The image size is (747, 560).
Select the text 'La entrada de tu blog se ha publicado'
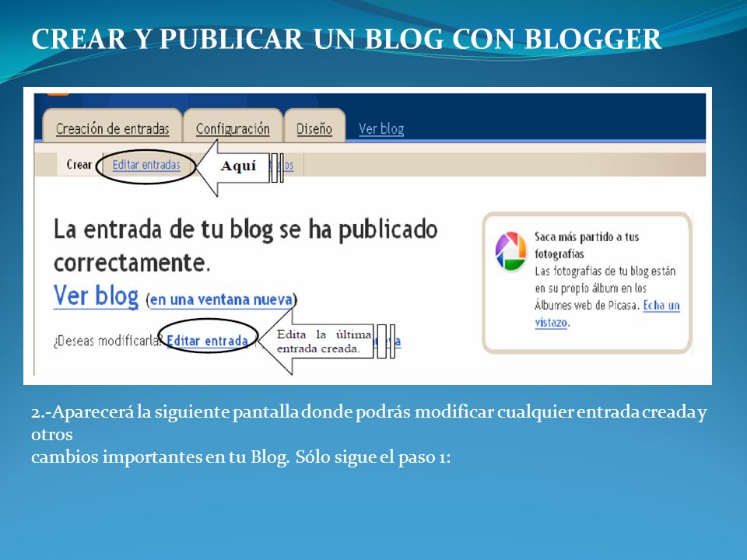click(x=245, y=229)
